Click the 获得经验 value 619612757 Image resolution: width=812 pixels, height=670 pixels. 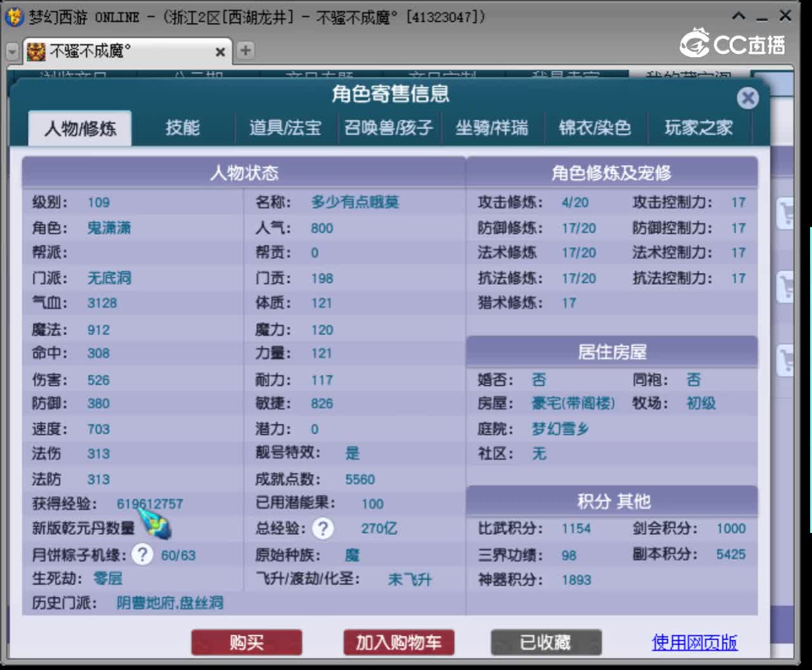tap(150, 504)
